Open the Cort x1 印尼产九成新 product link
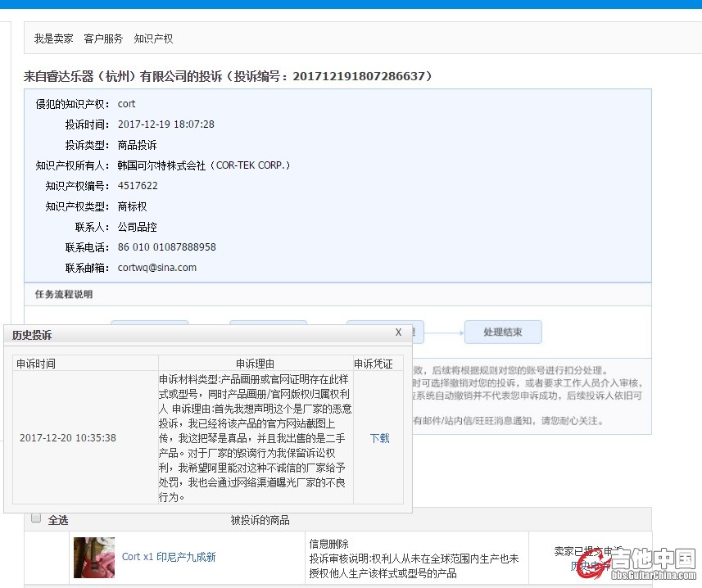Viewport: 702px width, 588px height. (x=169, y=557)
